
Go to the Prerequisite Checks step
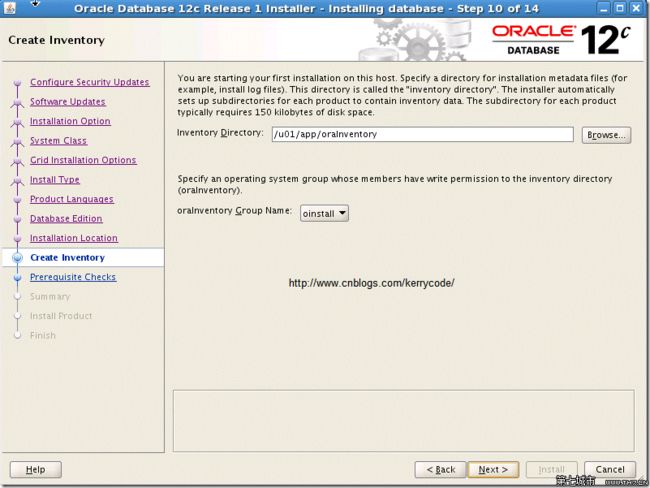(73, 277)
